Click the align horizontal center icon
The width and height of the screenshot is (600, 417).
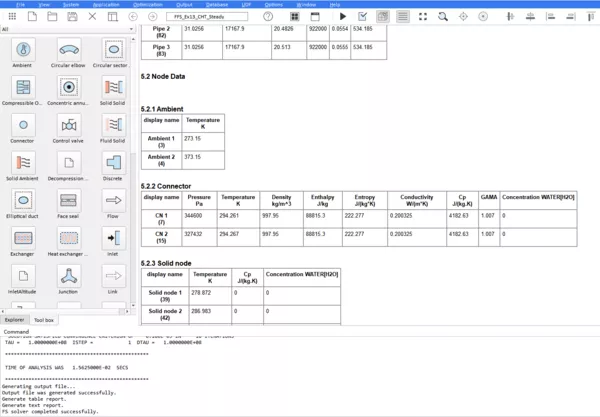pyautogui.click(x=530, y=16)
